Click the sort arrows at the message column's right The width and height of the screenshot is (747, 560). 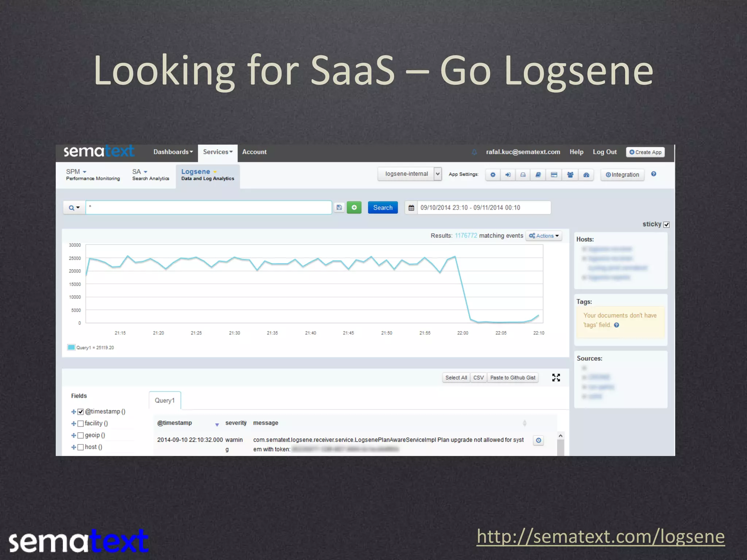[x=525, y=423]
